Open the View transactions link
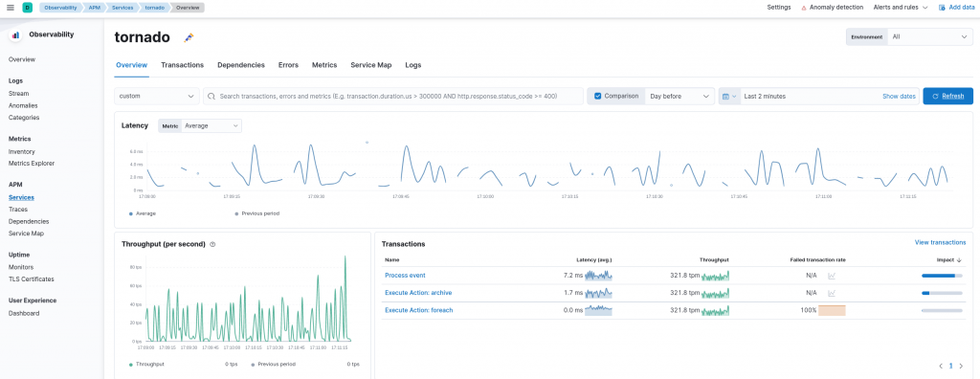The height and width of the screenshot is (379, 980). (940, 243)
